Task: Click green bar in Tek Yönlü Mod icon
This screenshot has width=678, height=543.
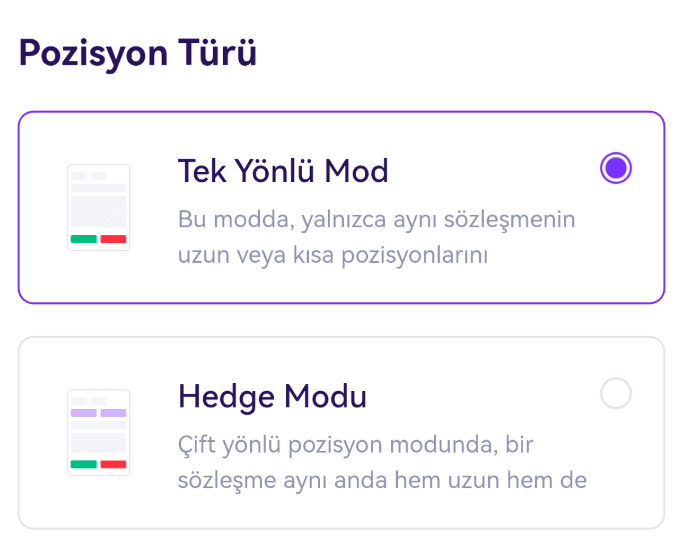Action: click(84, 239)
